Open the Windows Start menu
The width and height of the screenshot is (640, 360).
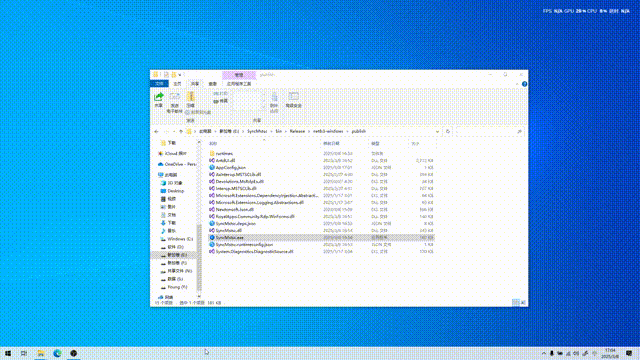[8, 353]
